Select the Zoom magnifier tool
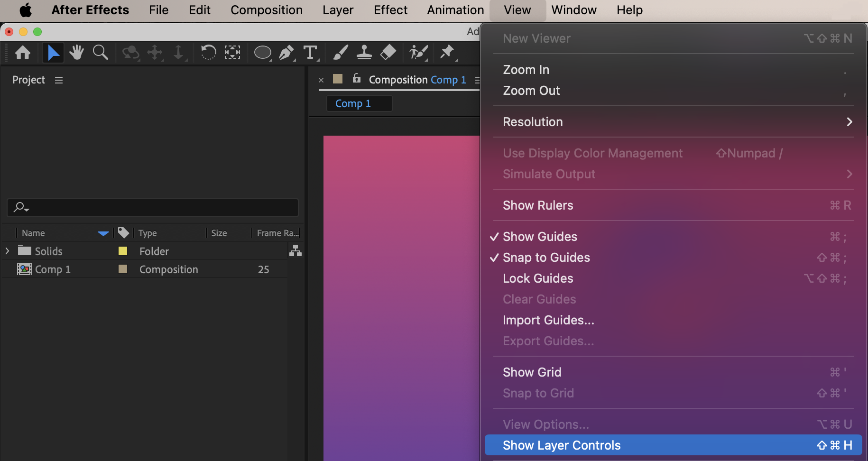 pyautogui.click(x=100, y=52)
